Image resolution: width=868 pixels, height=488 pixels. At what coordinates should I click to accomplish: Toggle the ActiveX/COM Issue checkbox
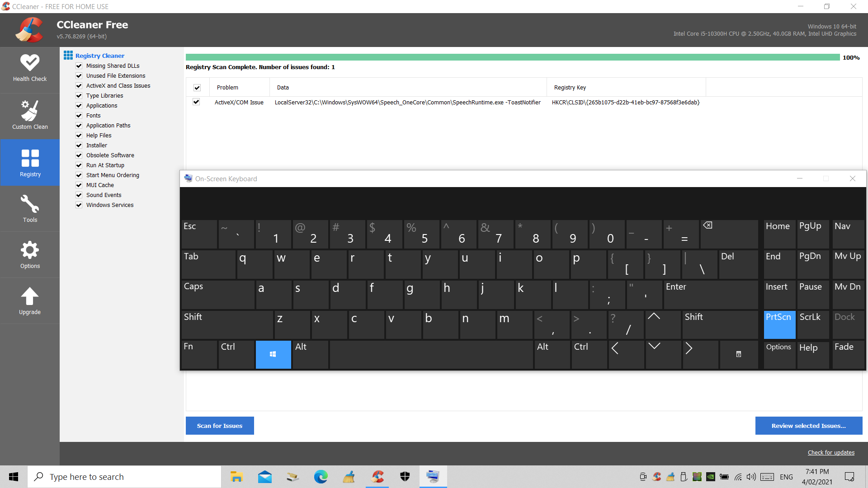coord(197,102)
